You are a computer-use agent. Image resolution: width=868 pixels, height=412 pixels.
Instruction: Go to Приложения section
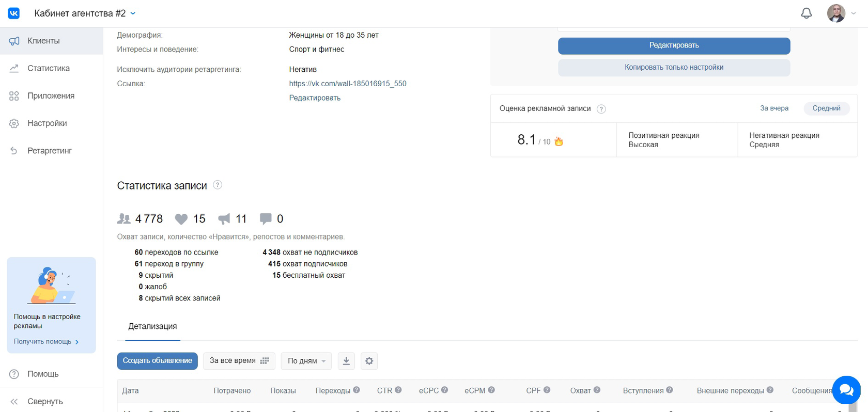(x=51, y=96)
